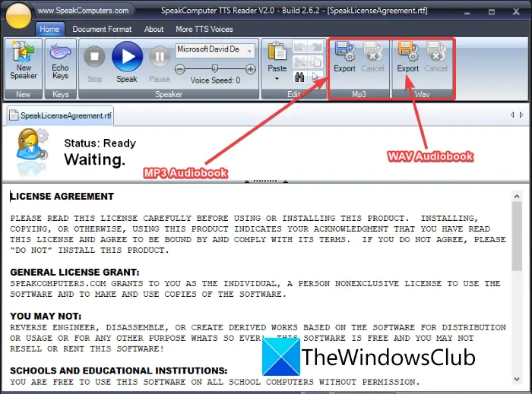
Task: Minimize the SpeakComputer TTS Reader window
Action: click(x=467, y=11)
